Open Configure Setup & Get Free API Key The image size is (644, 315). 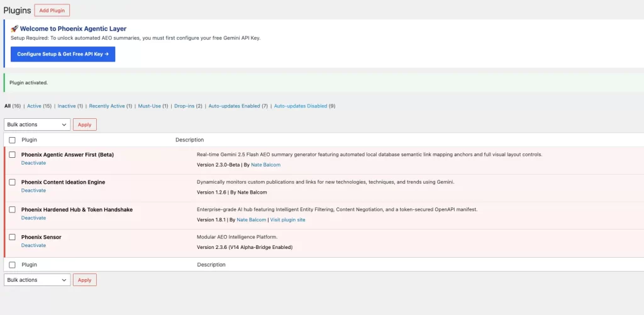coord(63,54)
